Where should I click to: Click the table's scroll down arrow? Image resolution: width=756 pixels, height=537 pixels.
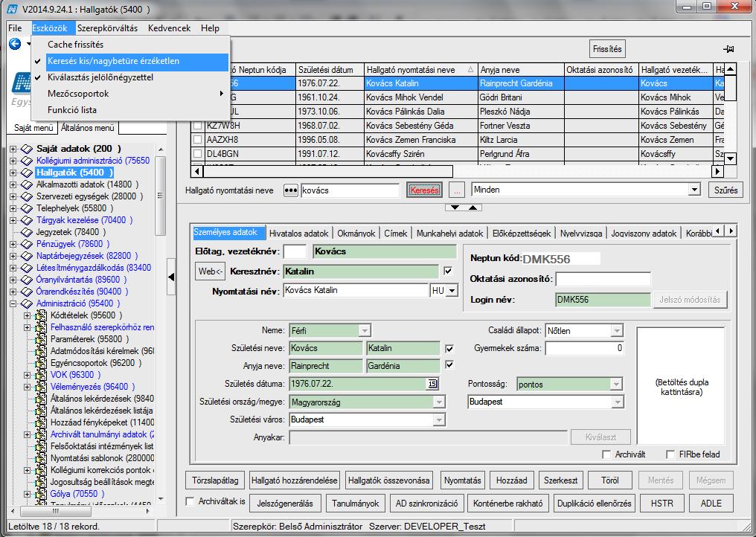pos(731,158)
